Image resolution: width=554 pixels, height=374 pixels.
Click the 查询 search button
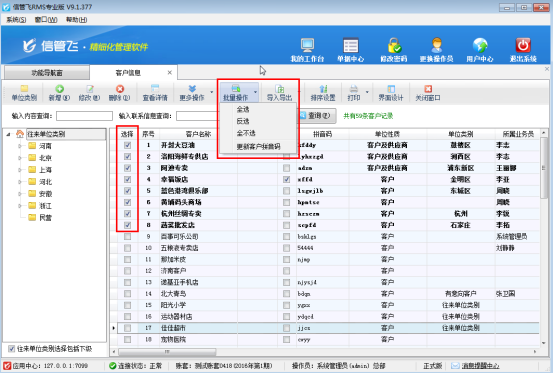click(316, 115)
